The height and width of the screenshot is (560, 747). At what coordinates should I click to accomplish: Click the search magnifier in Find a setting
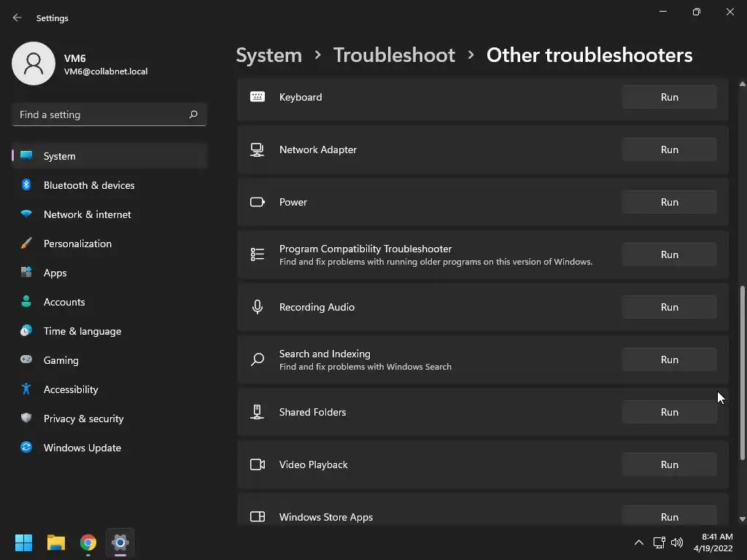click(x=193, y=114)
